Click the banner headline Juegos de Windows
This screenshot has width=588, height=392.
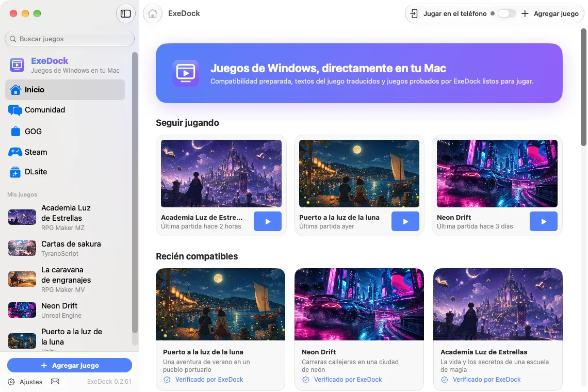coord(328,68)
